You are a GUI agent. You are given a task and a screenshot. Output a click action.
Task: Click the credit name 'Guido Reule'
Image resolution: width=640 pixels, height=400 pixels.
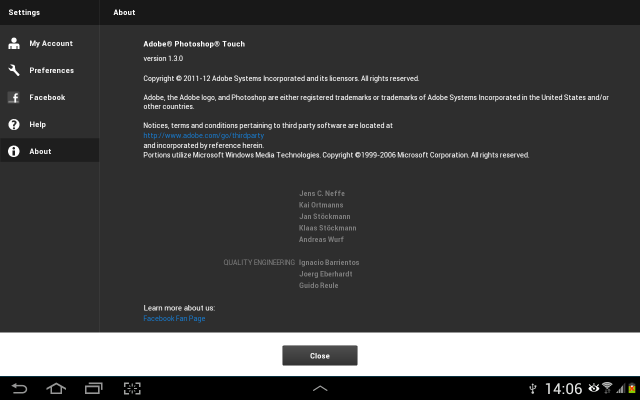[x=319, y=285]
